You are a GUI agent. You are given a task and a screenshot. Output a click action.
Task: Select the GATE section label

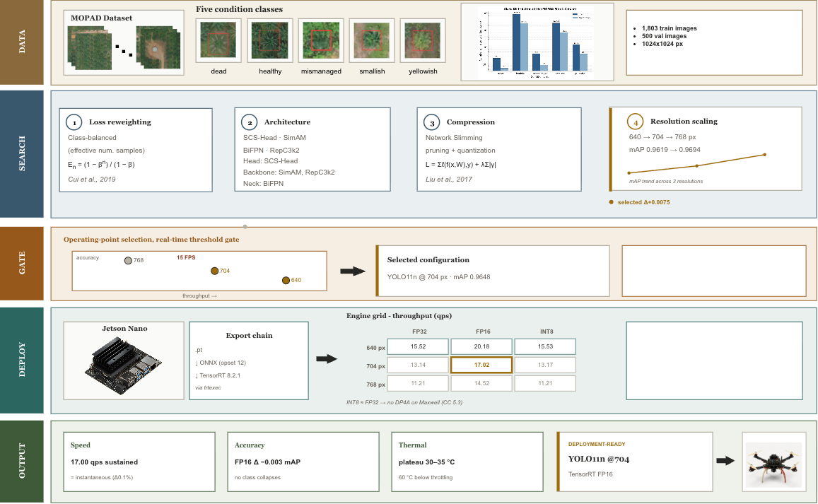click(x=21, y=263)
